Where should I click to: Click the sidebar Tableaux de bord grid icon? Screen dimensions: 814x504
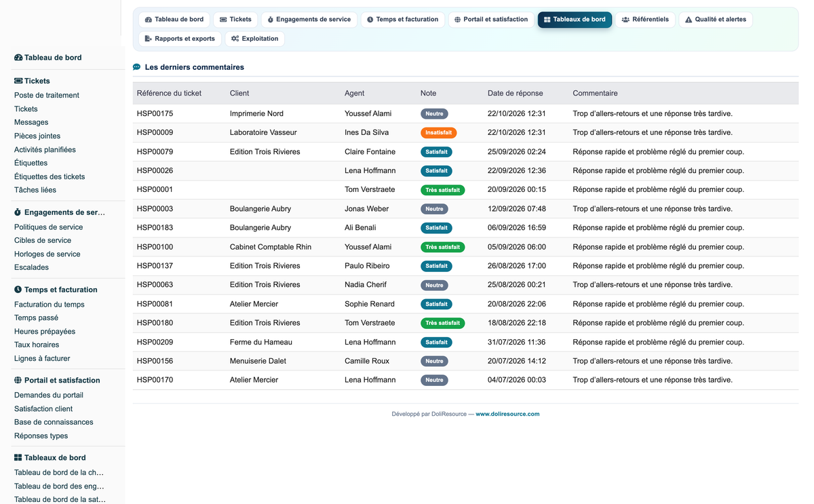[18, 458]
